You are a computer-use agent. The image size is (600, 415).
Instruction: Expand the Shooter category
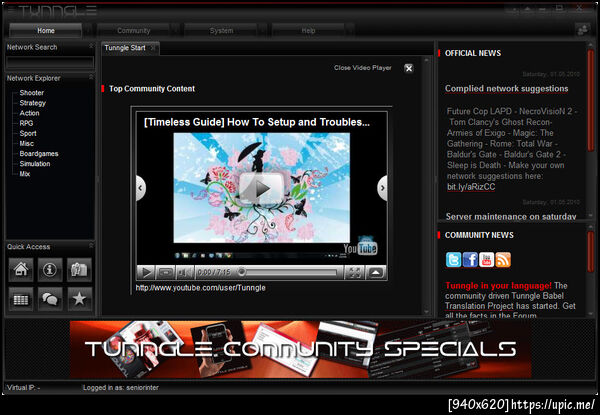(32, 93)
